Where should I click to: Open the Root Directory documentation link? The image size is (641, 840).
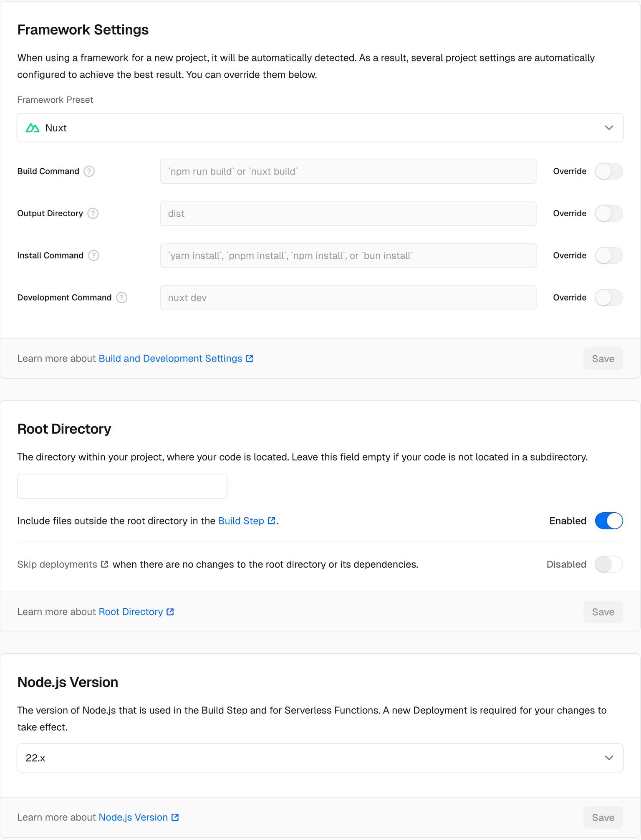(x=131, y=612)
